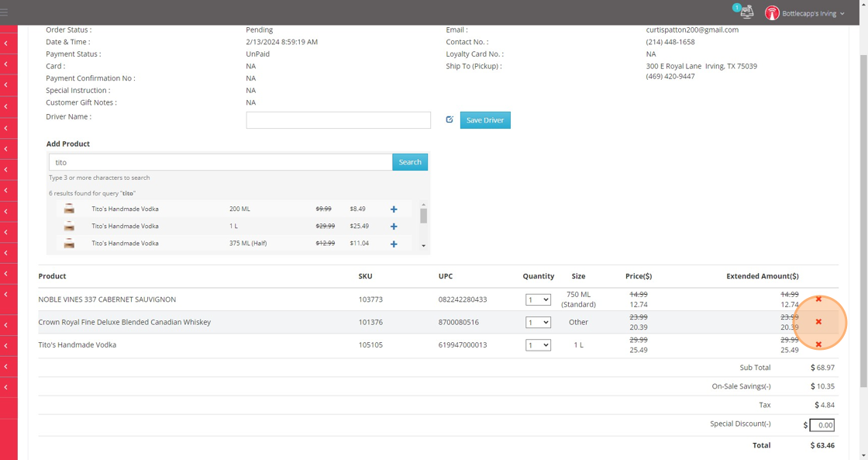Remove Noble Vines 337 Cabernet with red X
This screenshot has width=868, height=460.
[818, 299]
